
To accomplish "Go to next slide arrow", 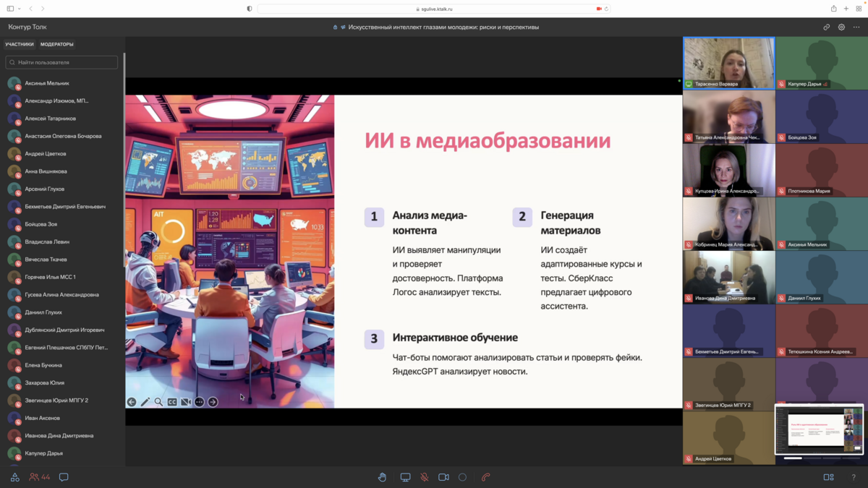I will (x=213, y=402).
